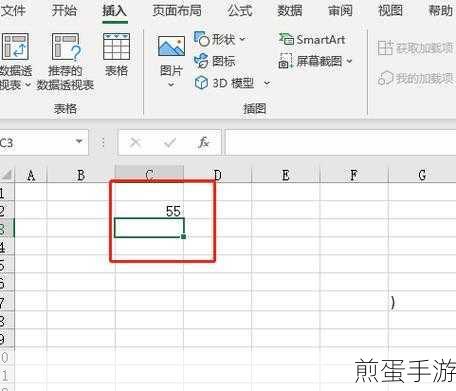Select column A header
456x391 pixels.
click(31, 175)
